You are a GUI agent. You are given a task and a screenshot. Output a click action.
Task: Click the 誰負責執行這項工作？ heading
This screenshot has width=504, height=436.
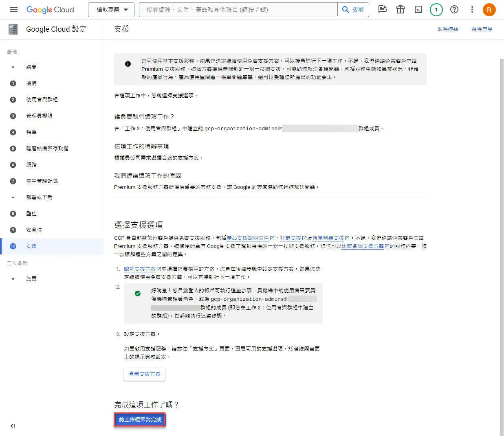(x=144, y=117)
